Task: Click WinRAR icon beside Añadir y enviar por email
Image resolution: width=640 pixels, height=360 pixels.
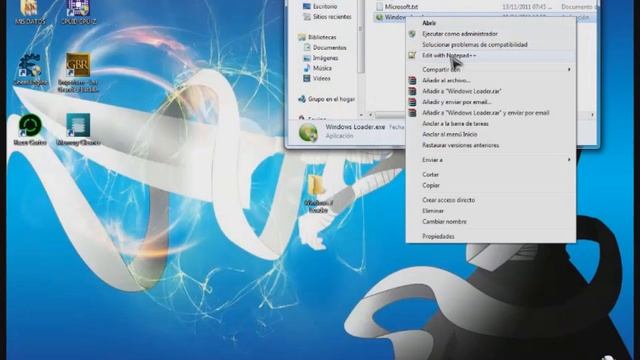Action: pos(412,102)
